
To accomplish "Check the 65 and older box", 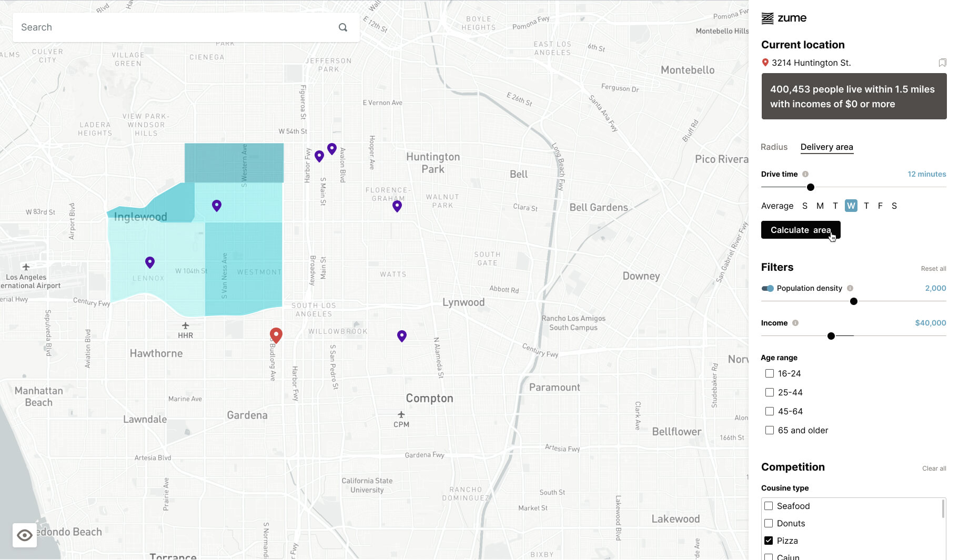I will pos(770,430).
